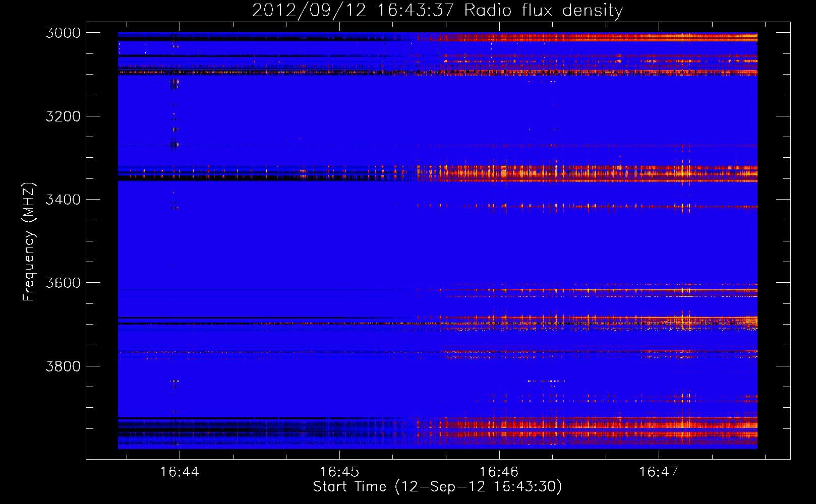Click the 'Start Time (12-Sep-12 16:43:30)' axis title

[x=437, y=487]
